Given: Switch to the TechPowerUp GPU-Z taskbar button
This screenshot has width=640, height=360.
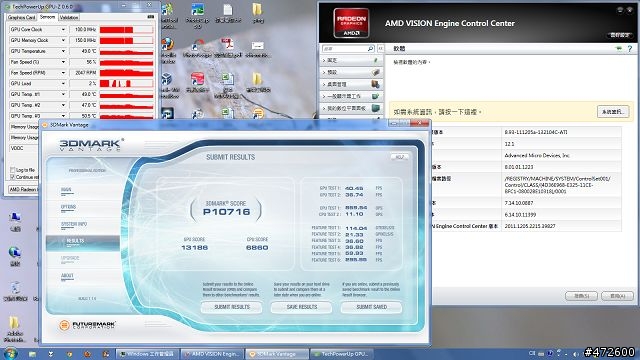Looking at the screenshot, I should click(x=342, y=354).
